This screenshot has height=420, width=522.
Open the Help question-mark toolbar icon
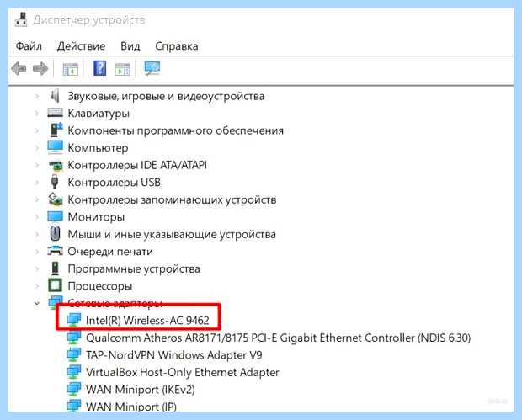(100, 68)
